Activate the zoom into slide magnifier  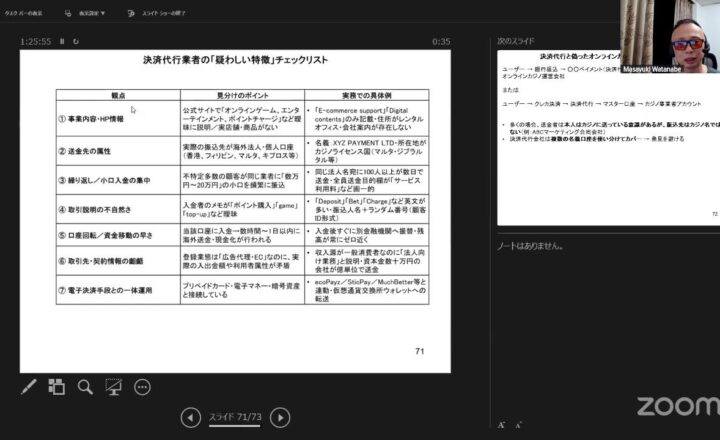85,386
